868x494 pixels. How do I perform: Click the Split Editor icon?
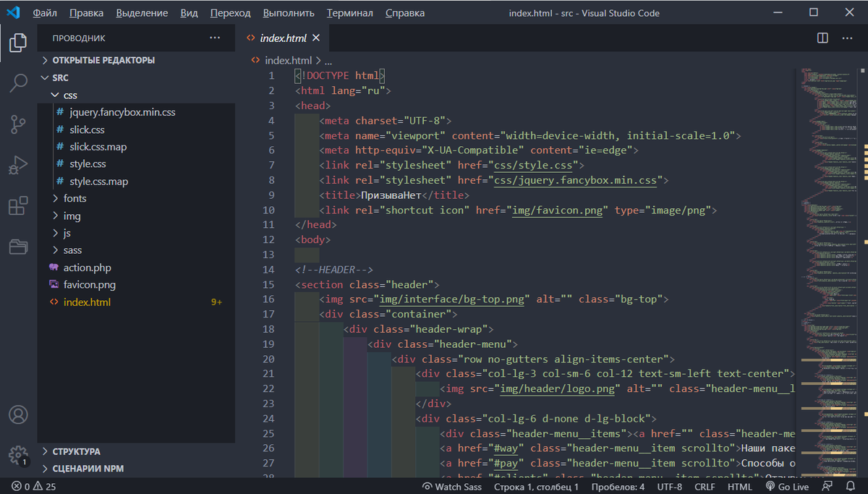pos(822,37)
